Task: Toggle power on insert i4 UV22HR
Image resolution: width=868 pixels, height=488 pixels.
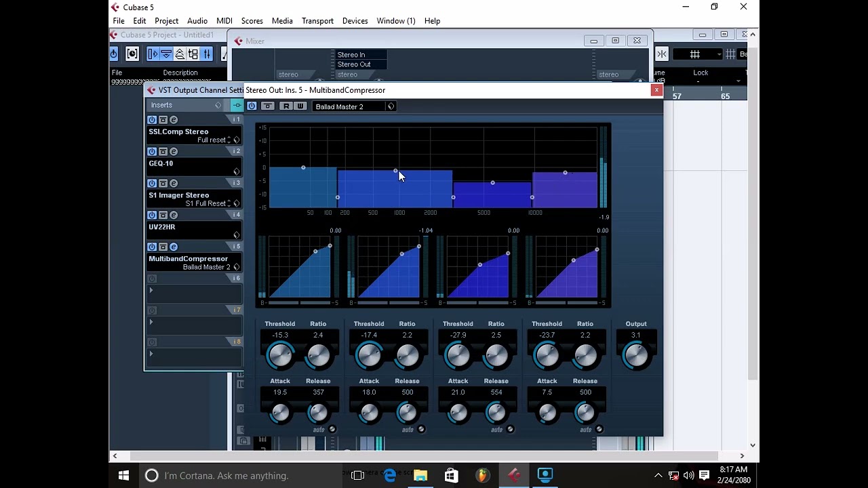Action: coord(152,216)
